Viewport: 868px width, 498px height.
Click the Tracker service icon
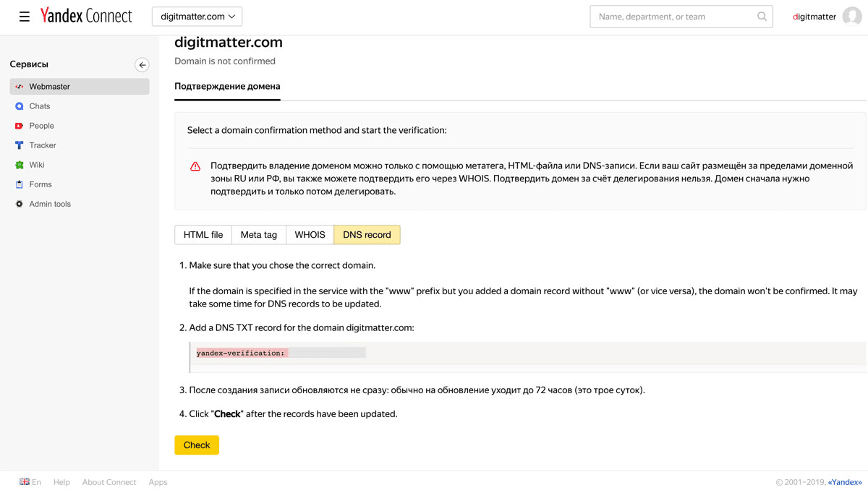(20, 145)
